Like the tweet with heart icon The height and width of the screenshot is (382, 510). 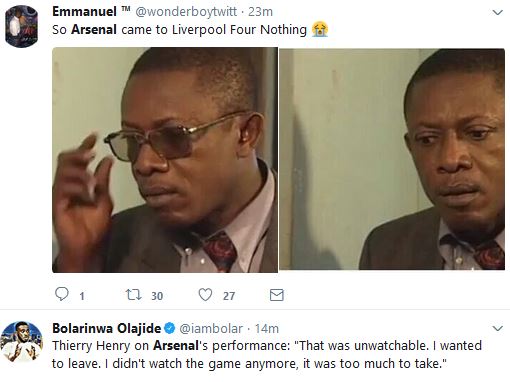pyautogui.click(x=205, y=295)
